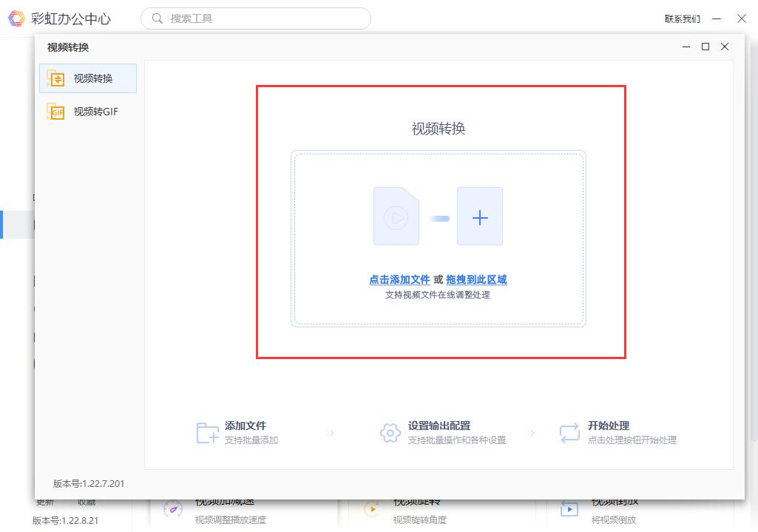Click the 开始处理 loop arrows icon

(569, 433)
